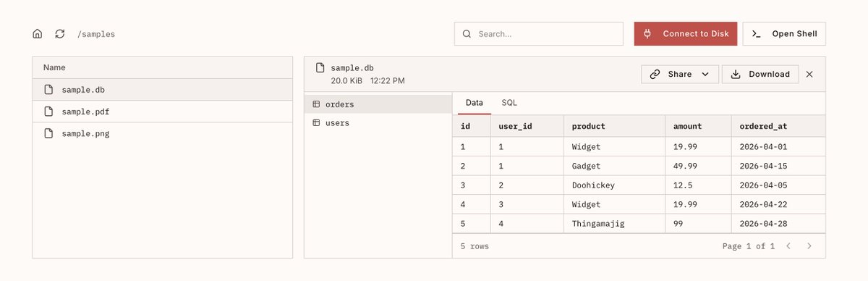Click the amount column header
The width and height of the screenshot is (868, 281).
pos(698,126)
